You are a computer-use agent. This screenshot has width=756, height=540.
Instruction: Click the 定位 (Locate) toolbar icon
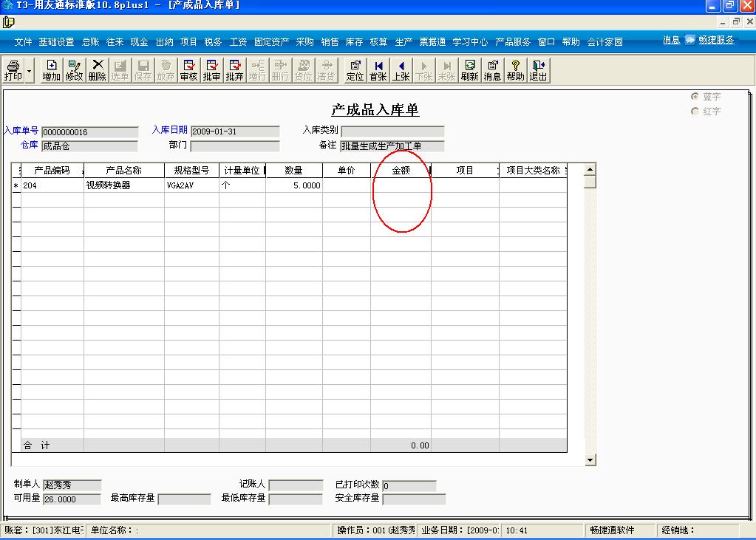tap(355, 71)
